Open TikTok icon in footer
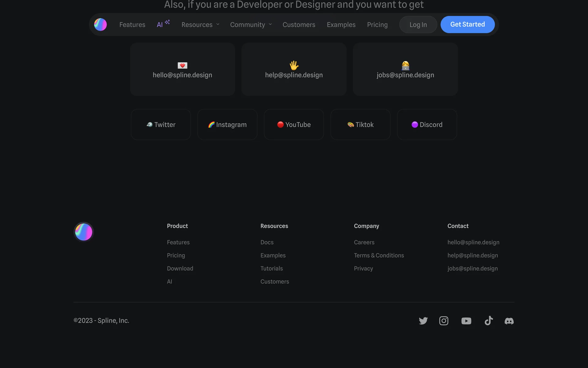 pyautogui.click(x=488, y=321)
